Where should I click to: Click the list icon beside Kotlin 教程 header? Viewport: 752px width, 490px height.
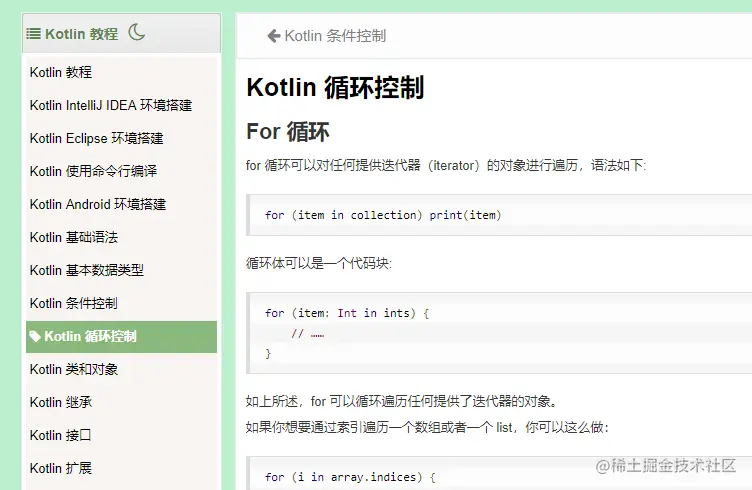point(33,34)
